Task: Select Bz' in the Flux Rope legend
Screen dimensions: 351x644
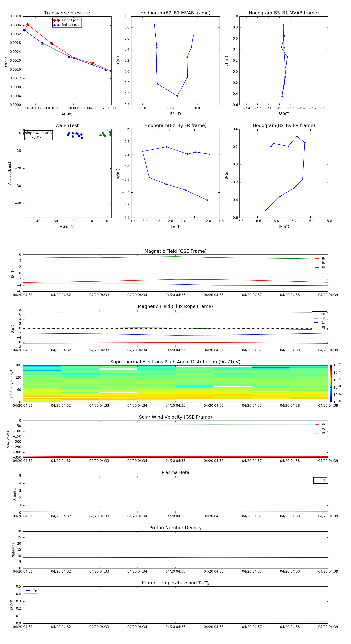Action: coord(320,323)
